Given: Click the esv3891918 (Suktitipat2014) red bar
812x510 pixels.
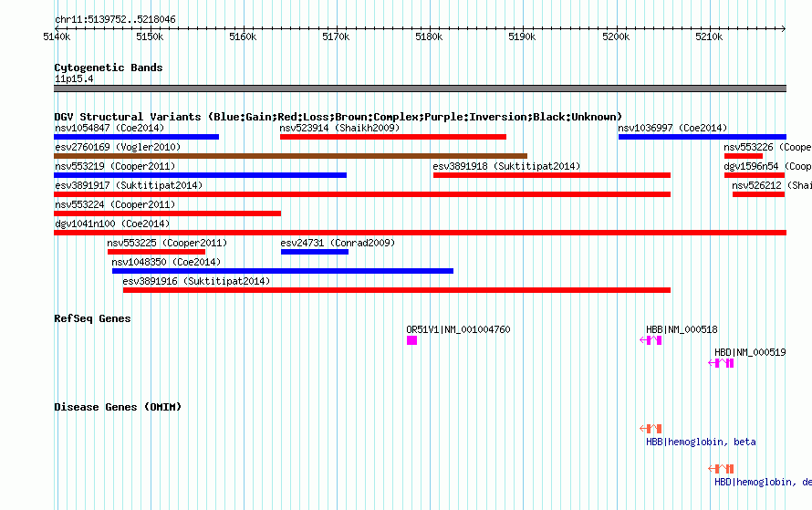Looking at the screenshot, I should 552,175.
